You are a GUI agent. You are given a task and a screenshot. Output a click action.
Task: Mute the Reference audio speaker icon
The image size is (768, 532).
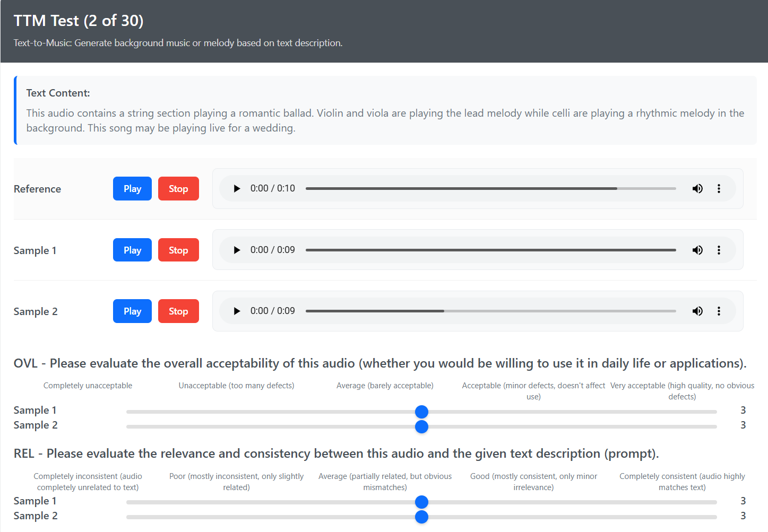coord(697,189)
